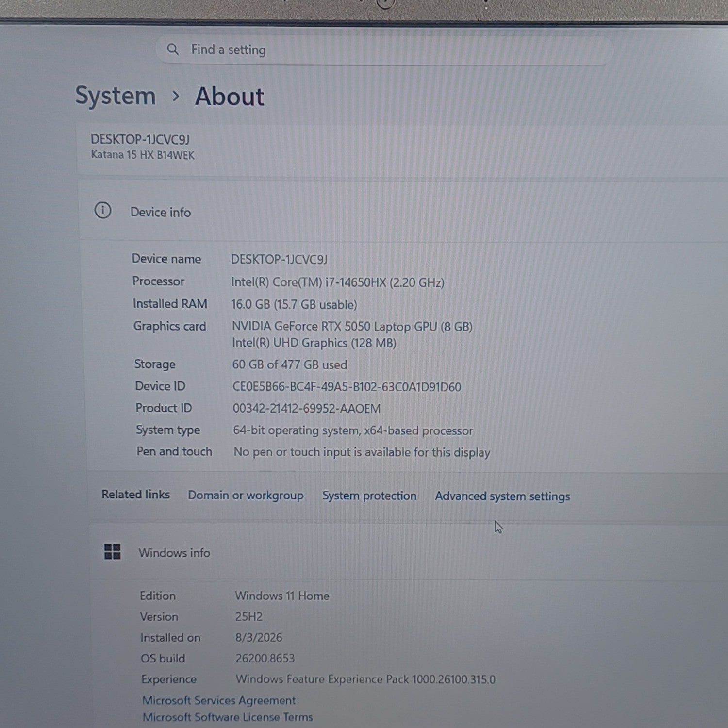728x728 pixels.
Task: Select the 16.0 GB installed RAM value
Action: coord(294,305)
